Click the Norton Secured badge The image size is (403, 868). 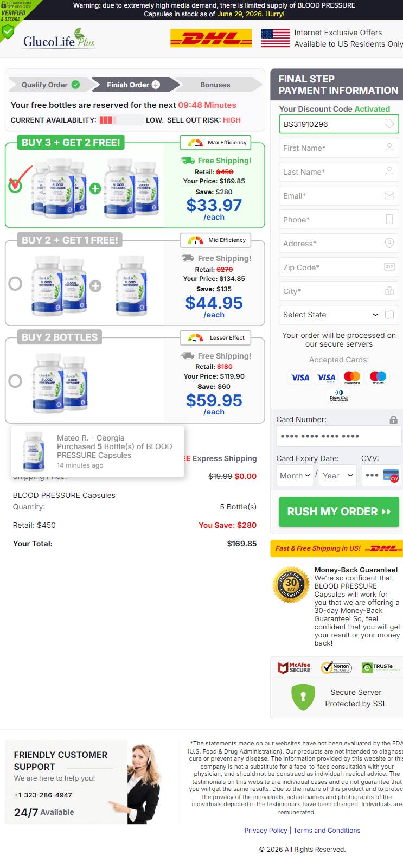click(336, 667)
